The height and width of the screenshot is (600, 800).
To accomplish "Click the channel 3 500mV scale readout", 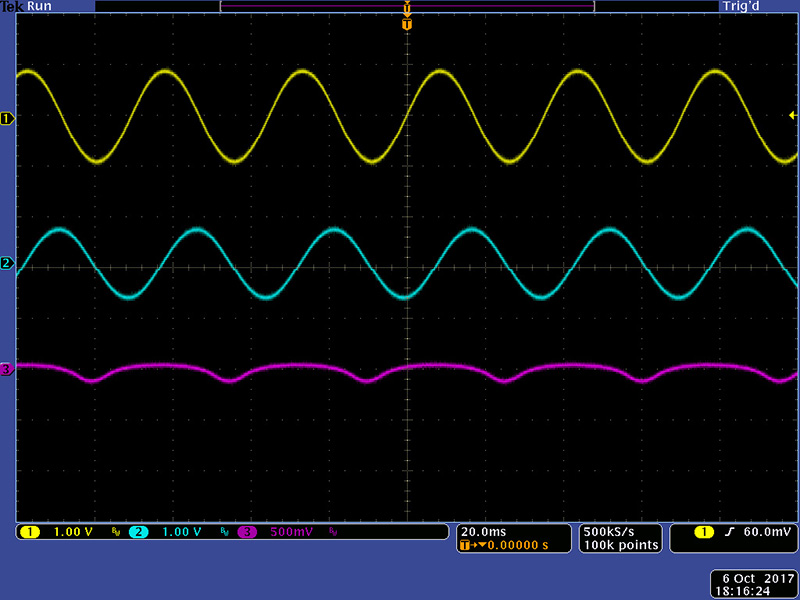I will click(291, 532).
